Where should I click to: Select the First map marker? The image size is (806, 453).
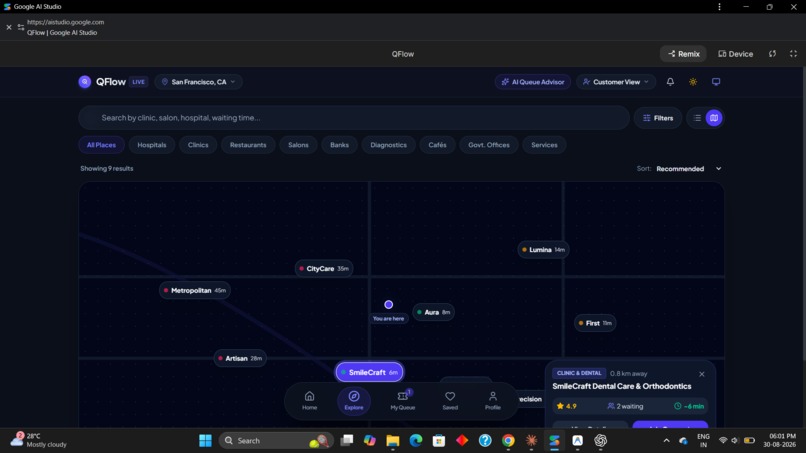click(x=595, y=323)
